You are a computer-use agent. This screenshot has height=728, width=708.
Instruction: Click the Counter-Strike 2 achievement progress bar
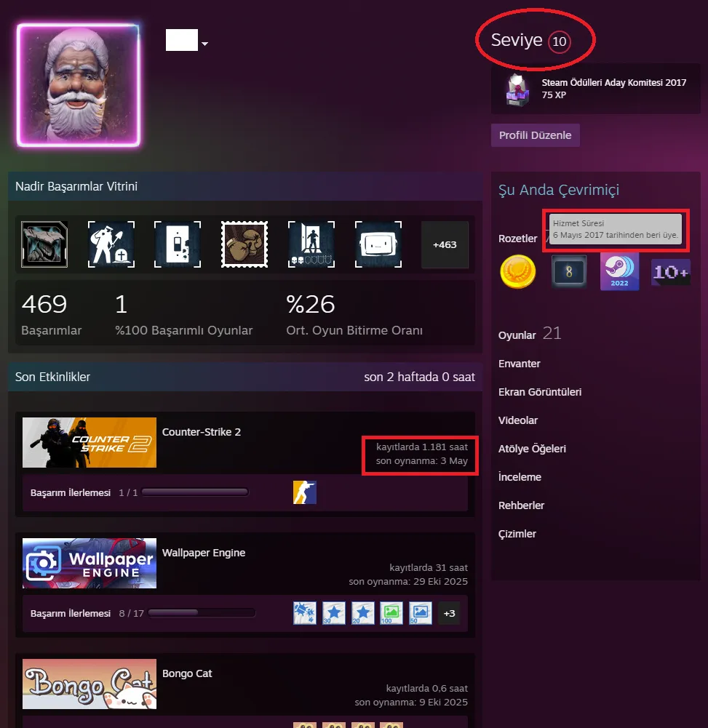coord(195,492)
